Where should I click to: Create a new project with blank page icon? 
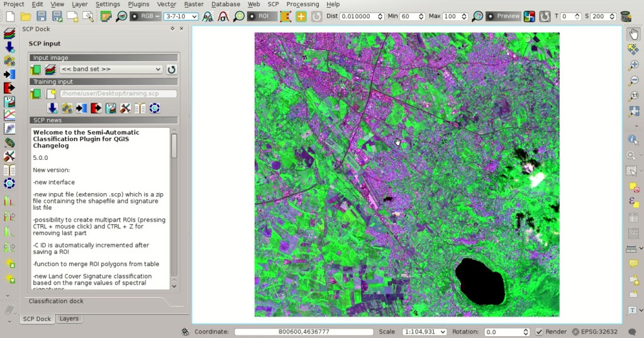click(10, 16)
